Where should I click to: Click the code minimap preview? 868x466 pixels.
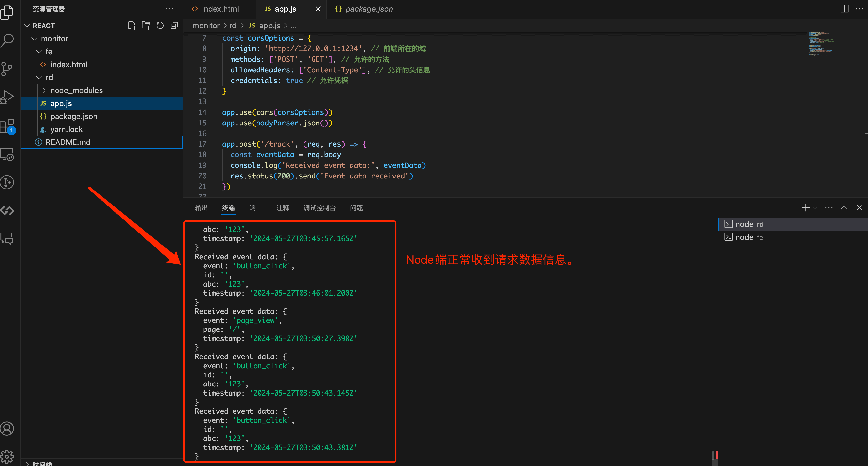pos(821,44)
